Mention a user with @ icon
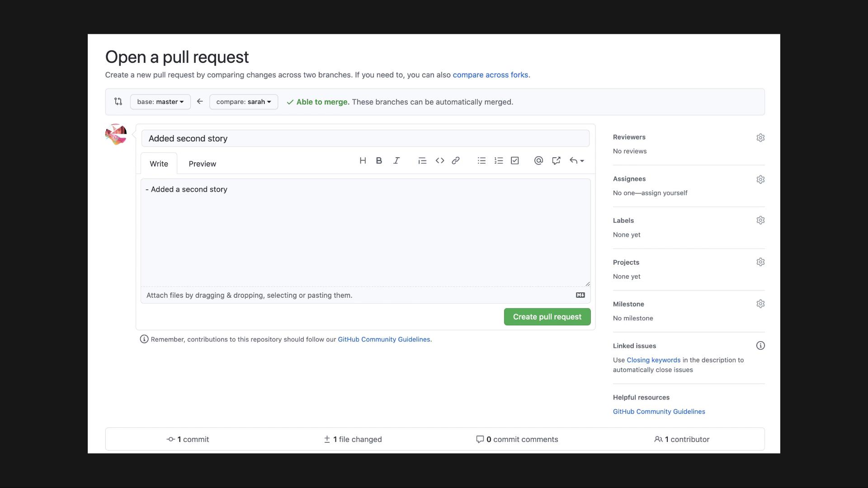 (538, 160)
